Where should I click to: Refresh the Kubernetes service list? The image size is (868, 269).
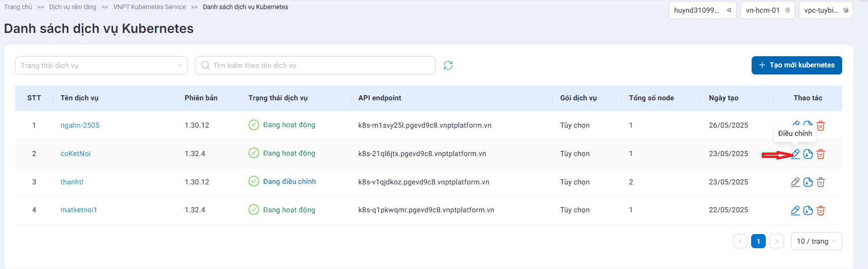448,65
